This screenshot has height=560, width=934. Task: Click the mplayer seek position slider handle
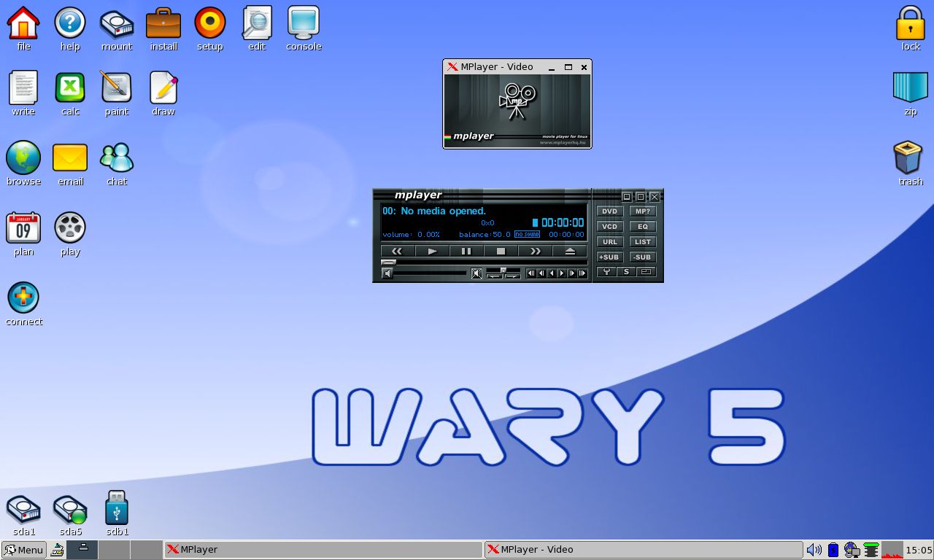388,262
